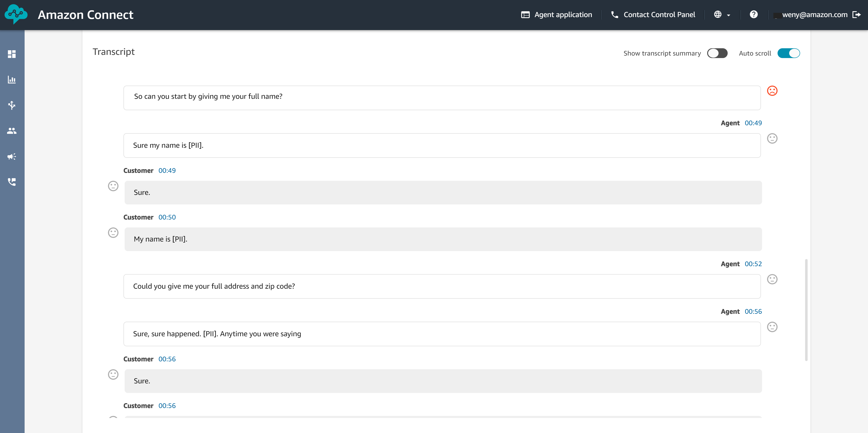The image size is (868, 433).
Task: Click the Amazon Connect cloud logo
Action: 16,15
